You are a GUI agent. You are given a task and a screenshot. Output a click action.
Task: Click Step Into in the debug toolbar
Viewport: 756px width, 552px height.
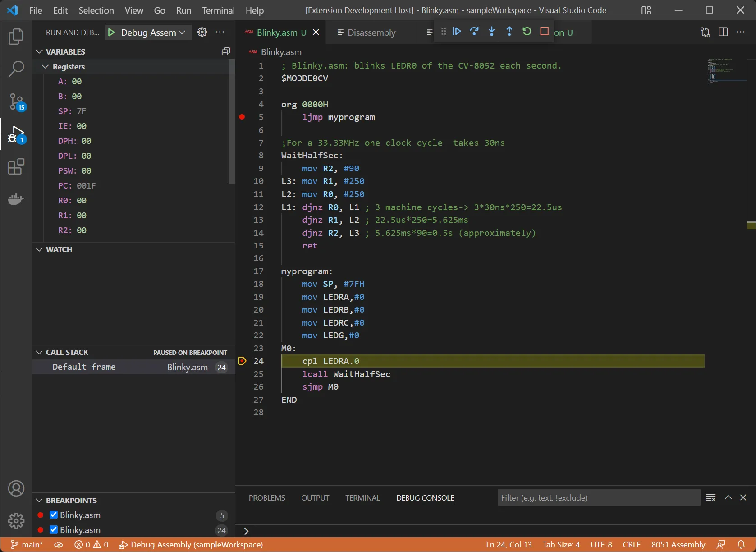pos(492,31)
